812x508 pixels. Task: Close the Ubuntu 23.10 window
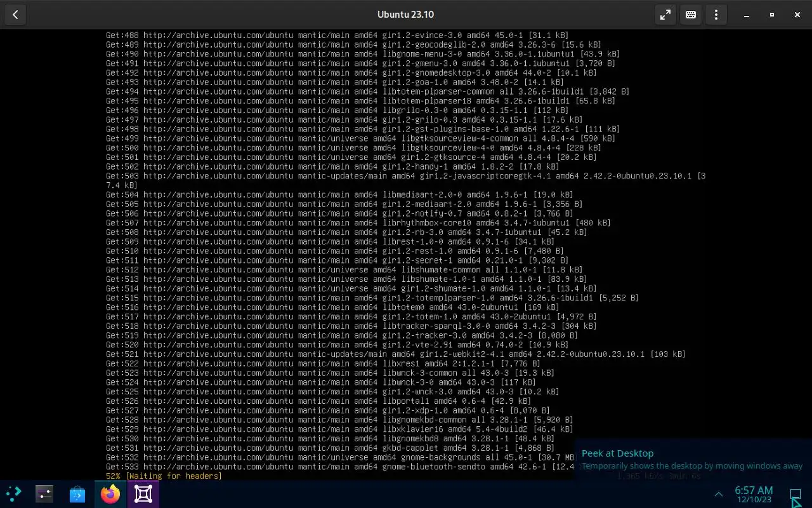(797, 15)
